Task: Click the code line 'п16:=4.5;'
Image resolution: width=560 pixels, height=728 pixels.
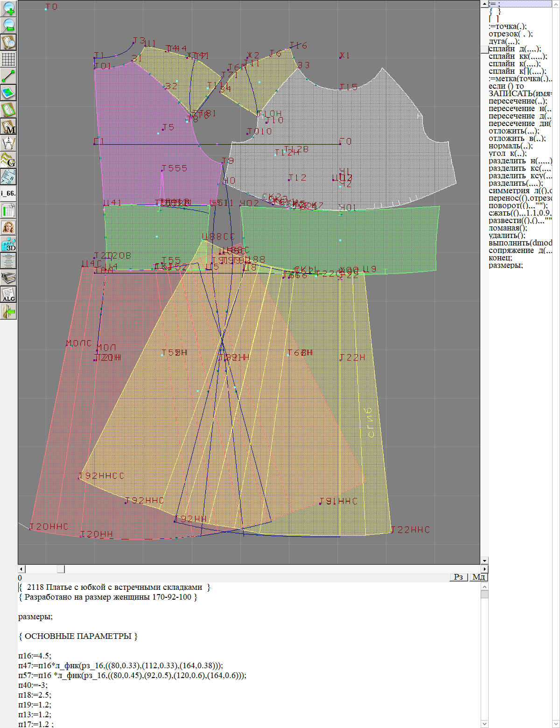Action: point(35,656)
